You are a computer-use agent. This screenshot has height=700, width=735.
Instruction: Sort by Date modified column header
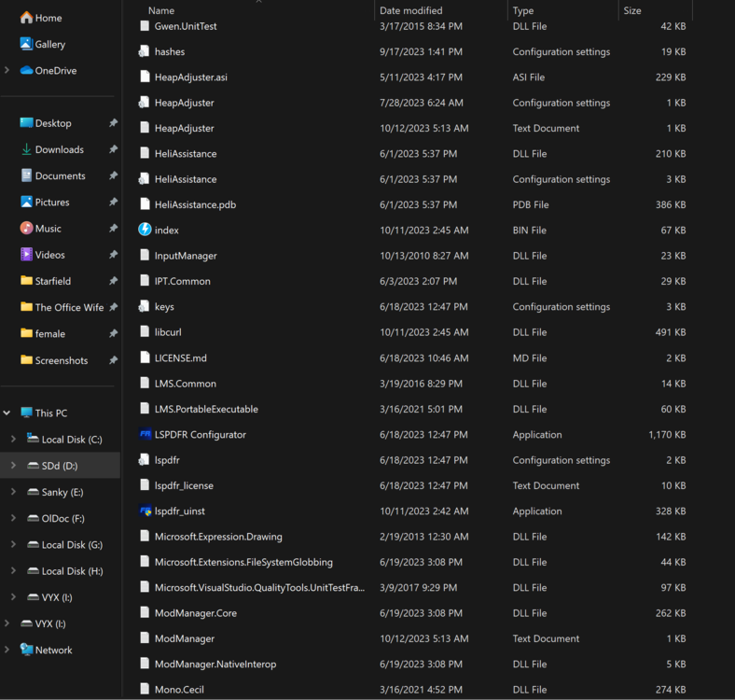pos(410,10)
